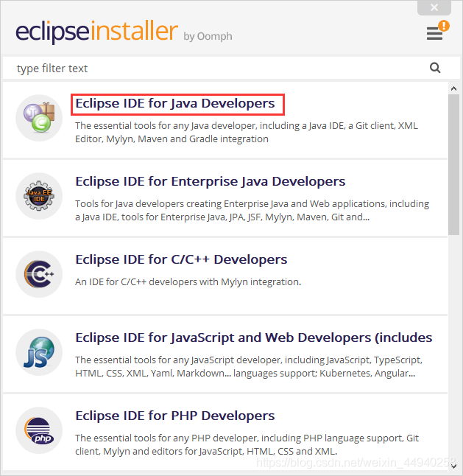Click the PHP package description text
Screen dimensions: 463x476
point(247,444)
